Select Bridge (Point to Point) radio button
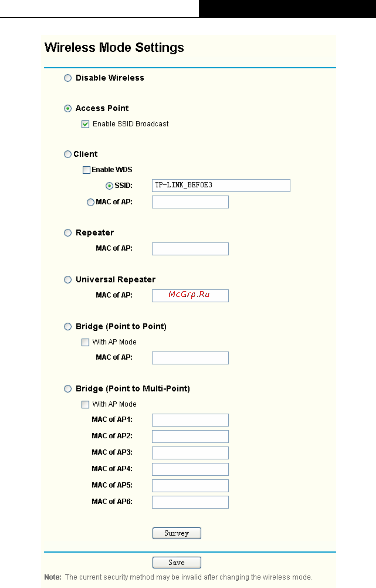376x588 pixels. coord(68,327)
